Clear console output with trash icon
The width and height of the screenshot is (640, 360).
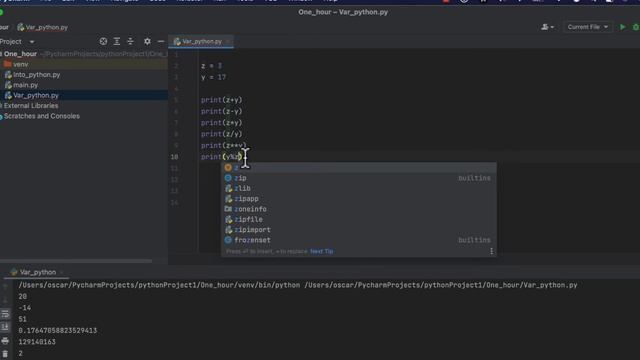click(5, 354)
